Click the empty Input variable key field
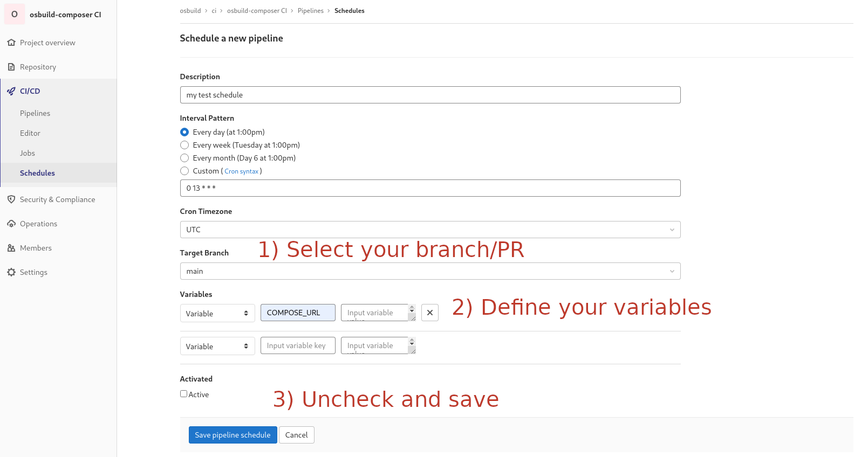Image resolution: width=868 pixels, height=457 pixels. [298, 345]
